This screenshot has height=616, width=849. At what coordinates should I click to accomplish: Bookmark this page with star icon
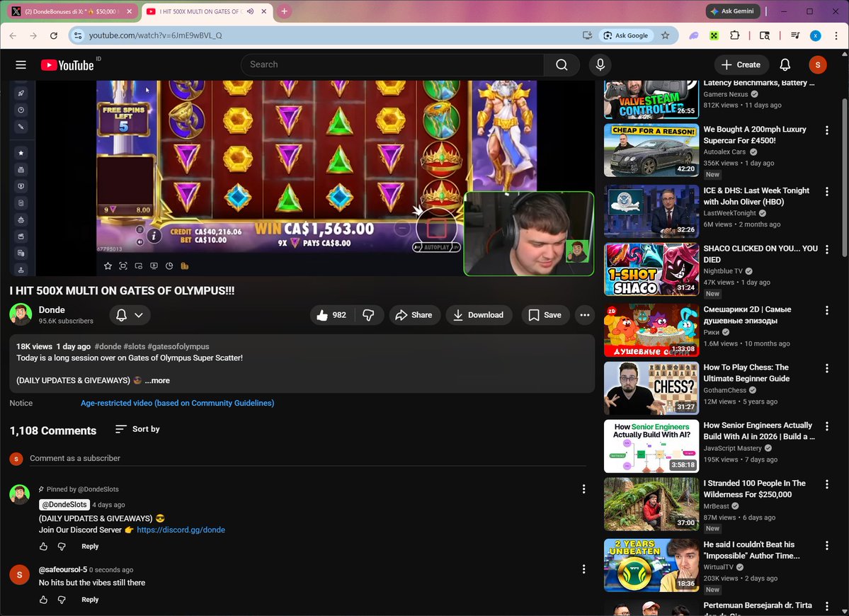pyautogui.click(x=665, y=35)
